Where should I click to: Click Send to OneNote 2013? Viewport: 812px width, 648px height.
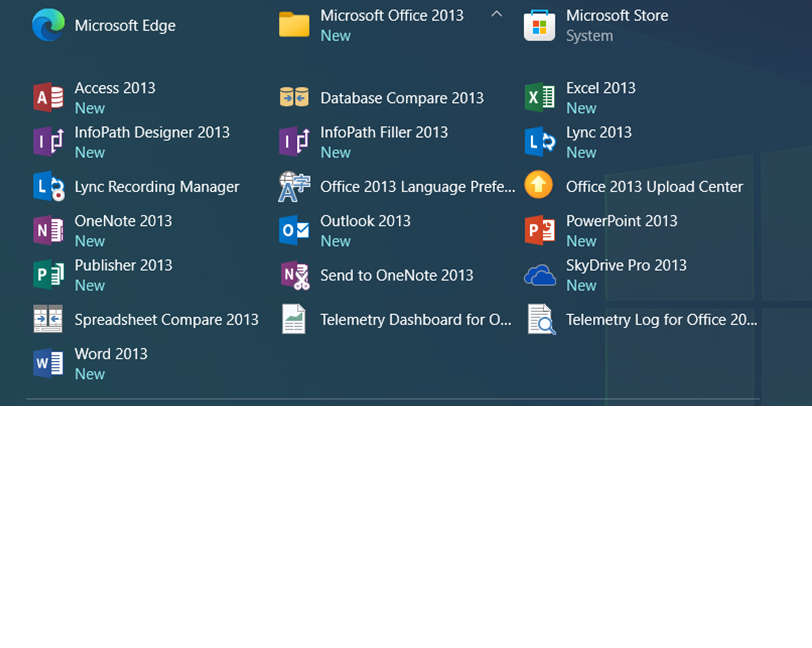coord(396,276)
